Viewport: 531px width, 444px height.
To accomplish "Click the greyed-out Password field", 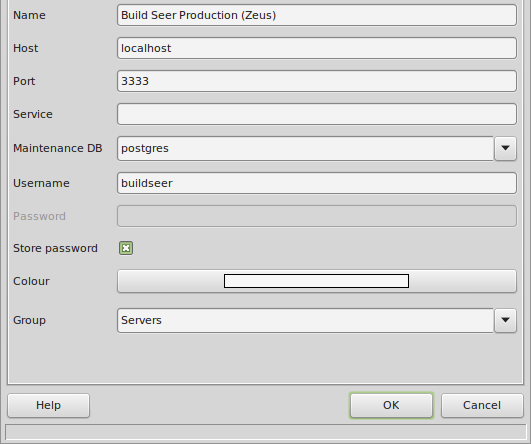I will (x=317, y=216).
